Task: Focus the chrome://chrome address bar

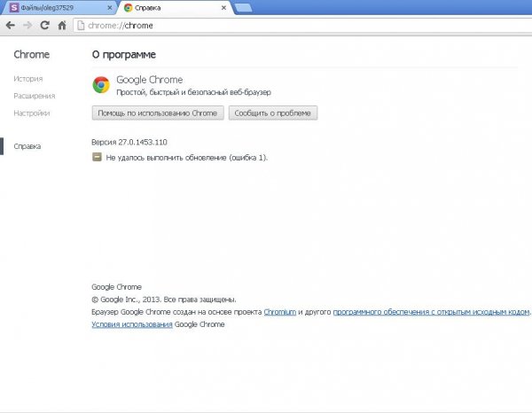Action: 302,26
